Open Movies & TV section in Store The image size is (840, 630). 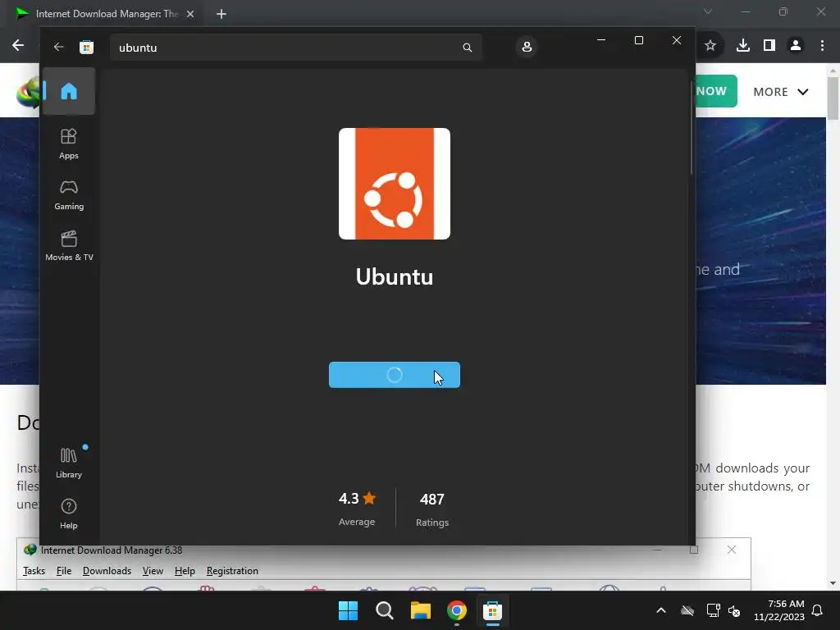[x=69, y=245]
